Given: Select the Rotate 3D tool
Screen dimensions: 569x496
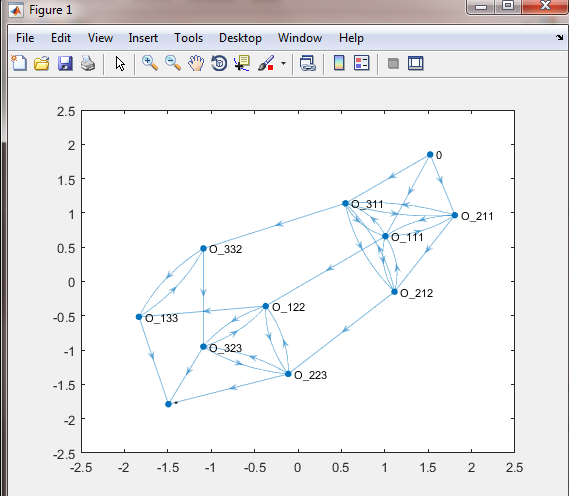Looking at the screenshot, I should [219, 63].
